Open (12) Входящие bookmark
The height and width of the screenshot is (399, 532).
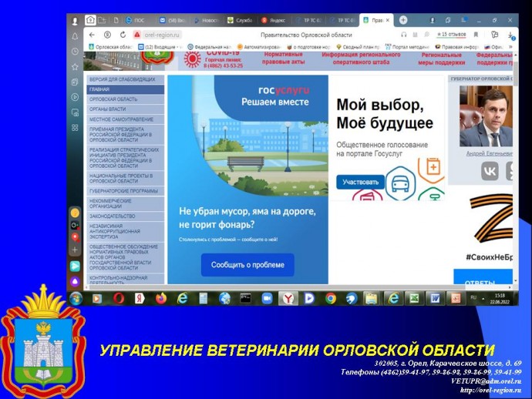tap(160, 47)
